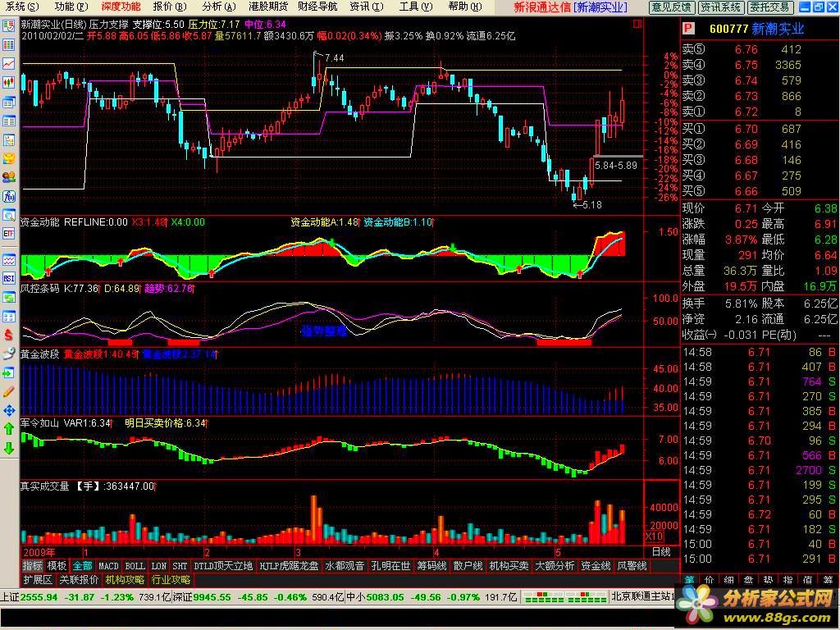The image size is (840, 630).
Task: Select the MACD indicator tab
Action: click(108, 566)
